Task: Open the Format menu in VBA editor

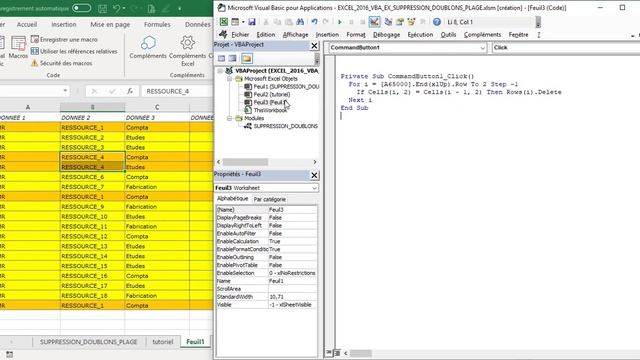Action: 356,35
